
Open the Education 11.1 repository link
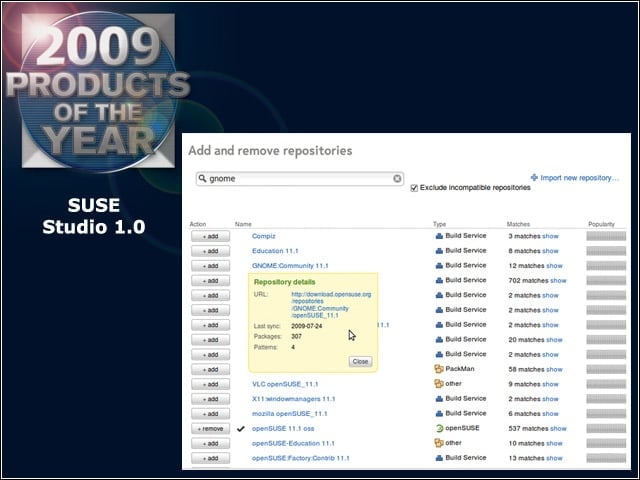[275, 251]
